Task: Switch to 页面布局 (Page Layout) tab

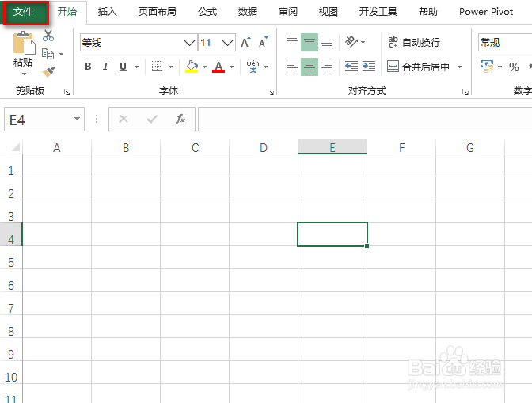Action: pos(157,12)
